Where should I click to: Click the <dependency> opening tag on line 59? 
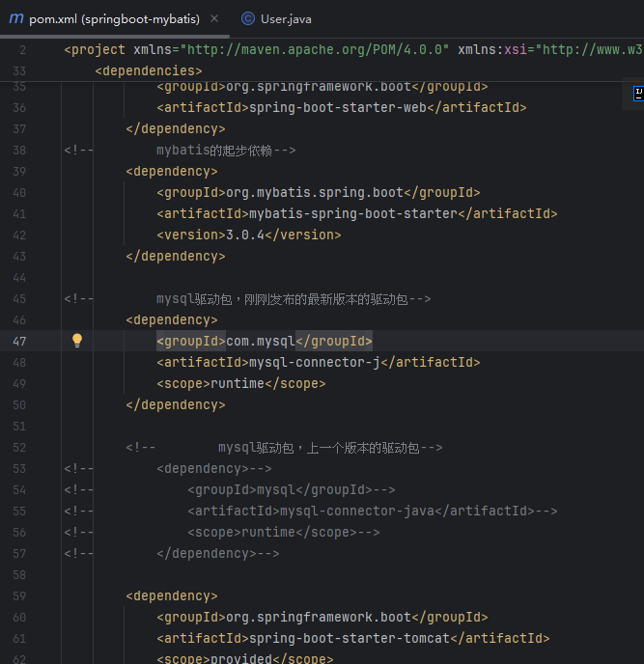click(172, 595)
